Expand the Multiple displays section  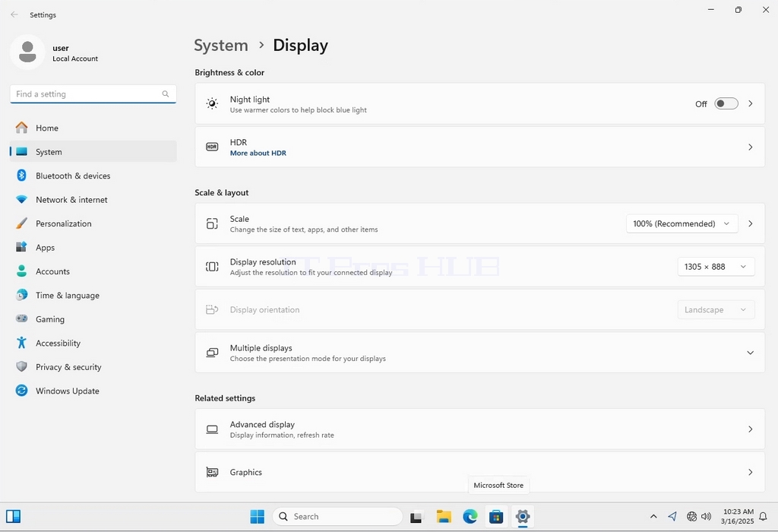750,353
